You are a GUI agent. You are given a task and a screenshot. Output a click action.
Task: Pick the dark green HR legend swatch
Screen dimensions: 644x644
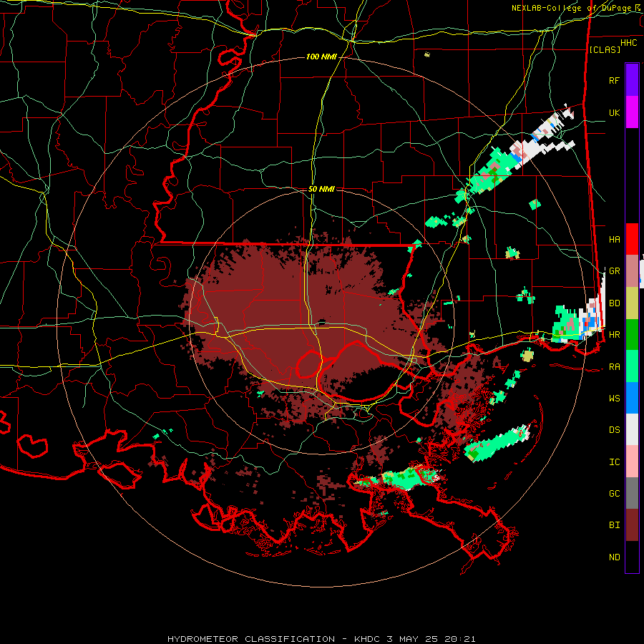632,335
